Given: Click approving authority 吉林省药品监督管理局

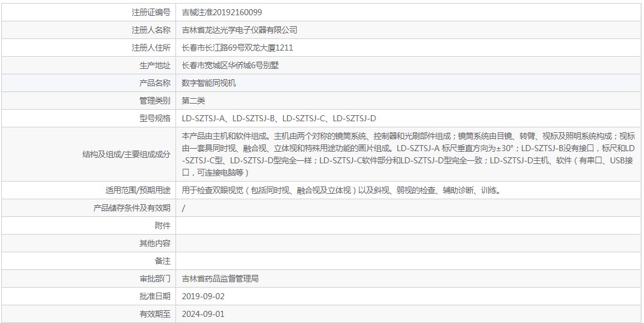Looking at the screenshot, I should click(x=220, y=279).
